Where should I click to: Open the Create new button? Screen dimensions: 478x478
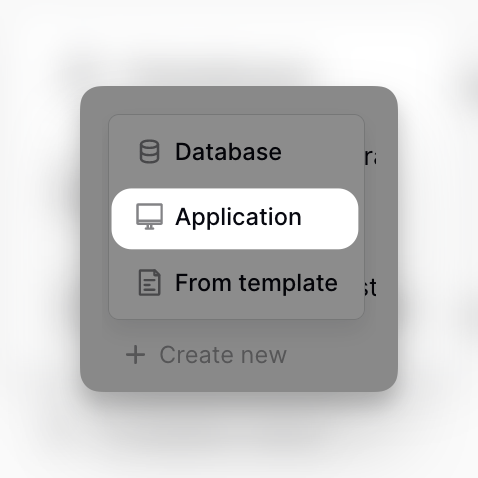pos(206,355)
